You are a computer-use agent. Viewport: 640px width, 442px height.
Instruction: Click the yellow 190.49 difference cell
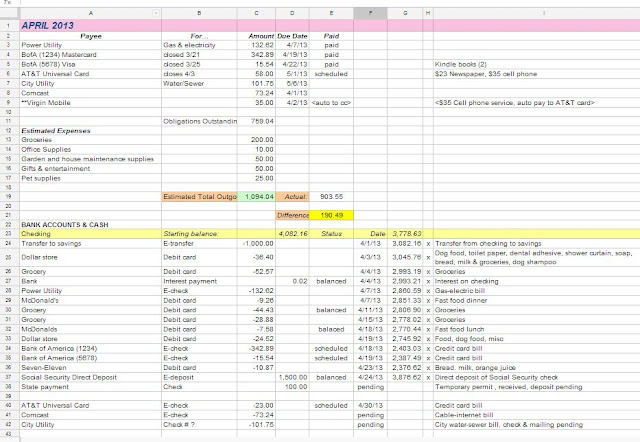tap(331, 215)
